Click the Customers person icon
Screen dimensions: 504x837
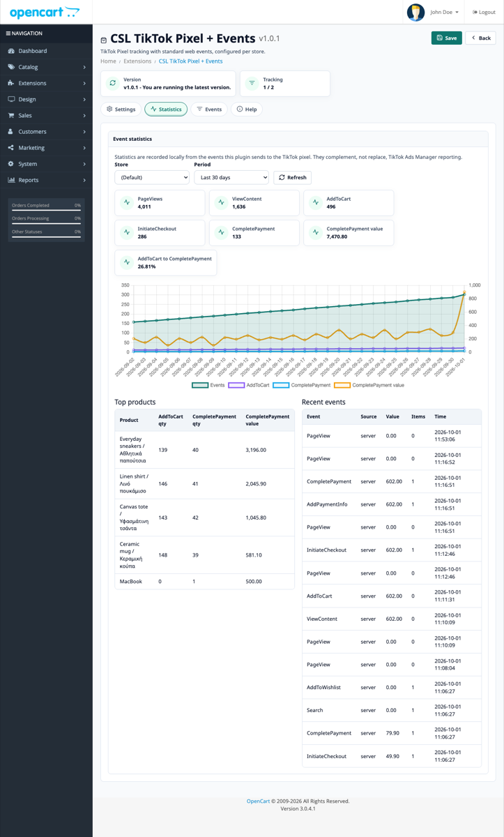(11, 131)
